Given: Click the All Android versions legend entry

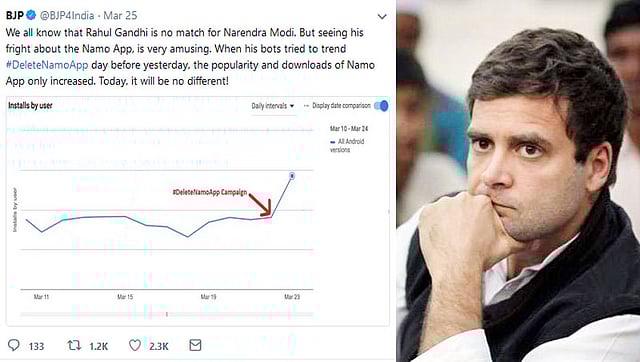Looking at the screenshot, I should pyautogui.click(x=347, y=145).
